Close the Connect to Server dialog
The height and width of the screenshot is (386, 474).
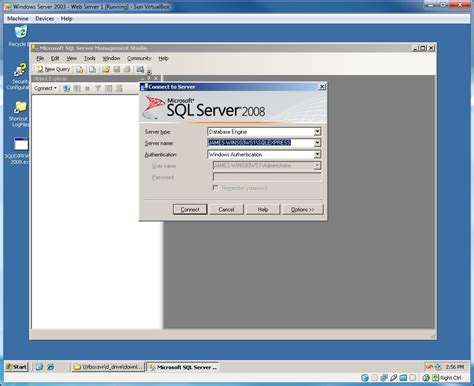point(322,87)
